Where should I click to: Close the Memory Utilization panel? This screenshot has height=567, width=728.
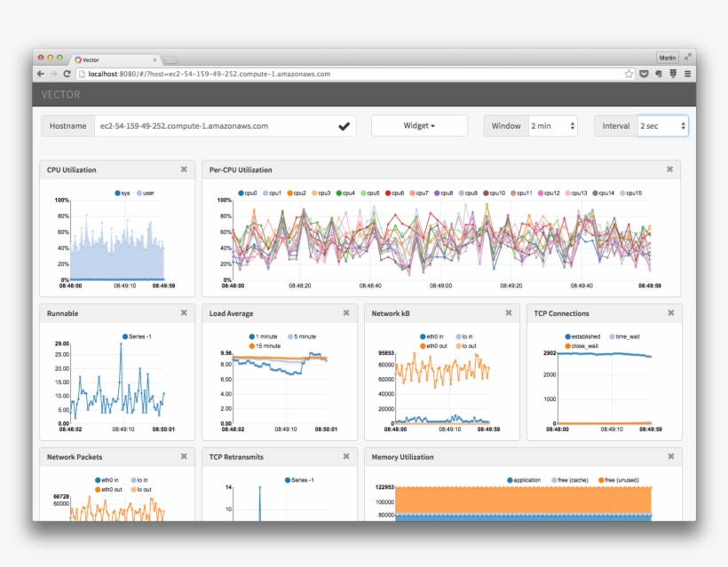click(x=670, y=456)
